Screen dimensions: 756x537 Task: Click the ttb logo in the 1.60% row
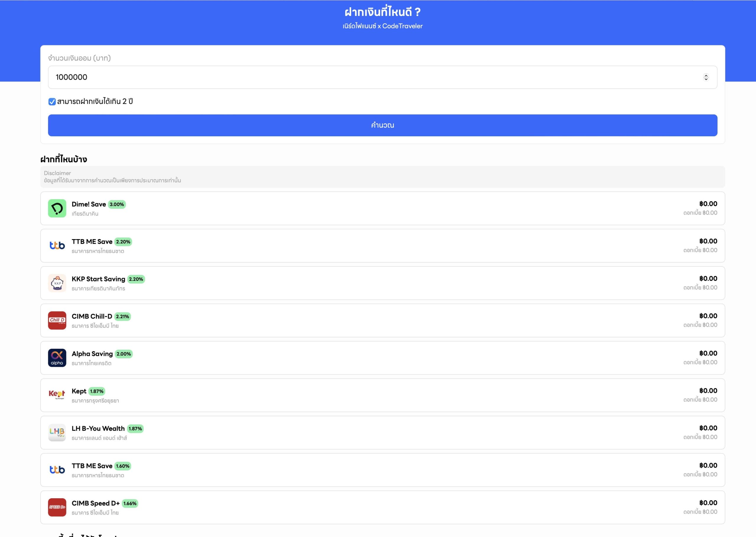click(57, 470)
